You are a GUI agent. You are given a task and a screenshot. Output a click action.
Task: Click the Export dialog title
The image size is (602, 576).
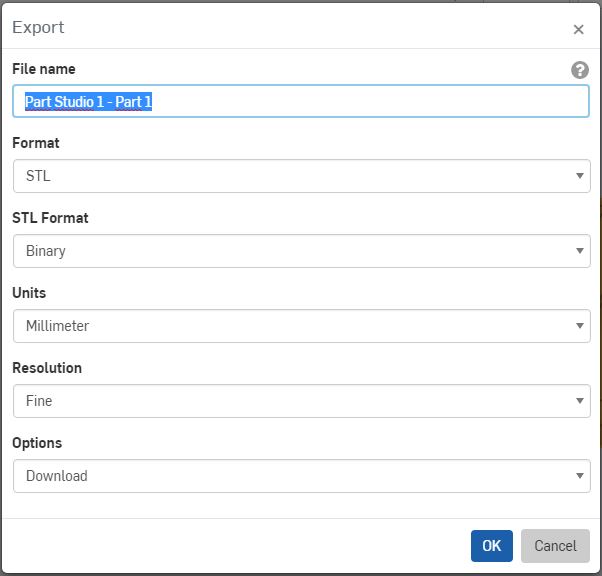pos(38,27)
